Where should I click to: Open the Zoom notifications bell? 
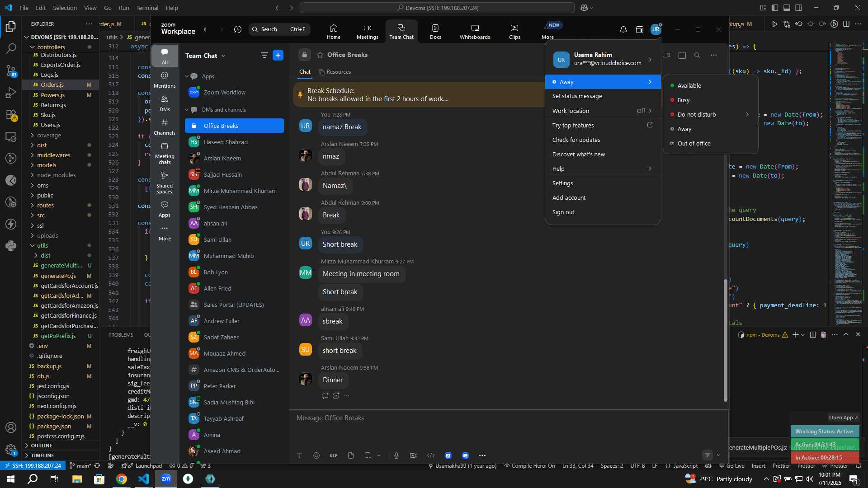pyautogui.click(x=623, y=29)
